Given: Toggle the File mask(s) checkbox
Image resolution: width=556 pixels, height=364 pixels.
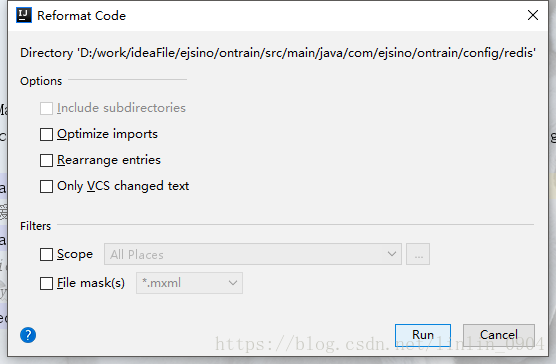Looking at the screenshot, I should pyautogui.click(x=46, y=283).
